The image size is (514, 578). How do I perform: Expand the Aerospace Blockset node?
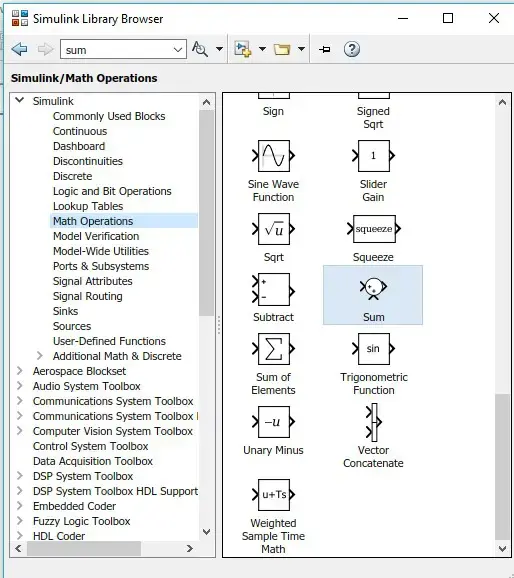[20, 371]
